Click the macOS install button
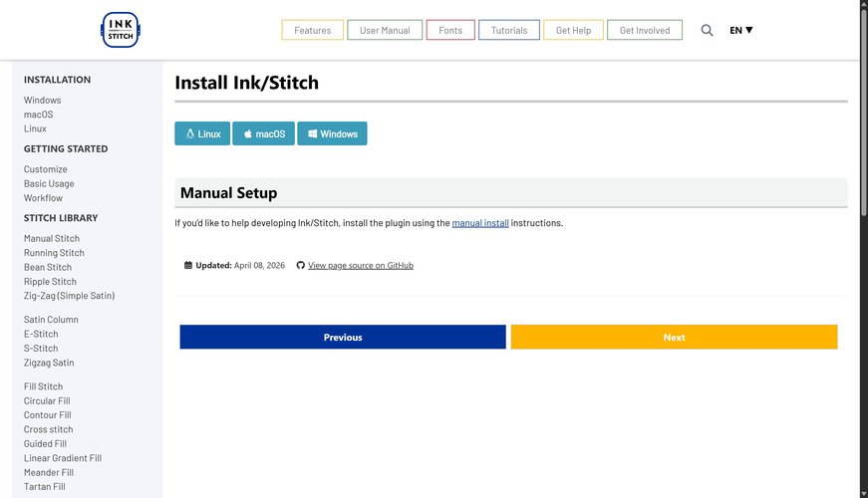The image size is (868, 498). click(263, 133)
